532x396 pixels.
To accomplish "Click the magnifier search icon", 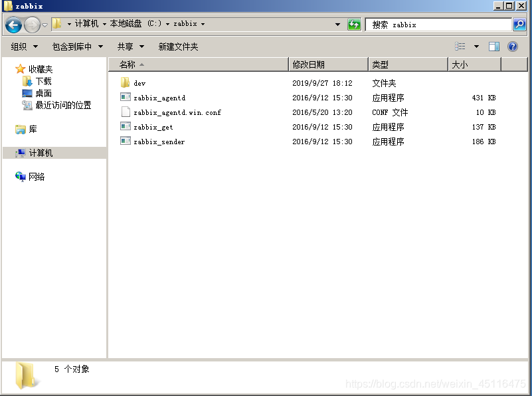I will (x=519, y=25).
